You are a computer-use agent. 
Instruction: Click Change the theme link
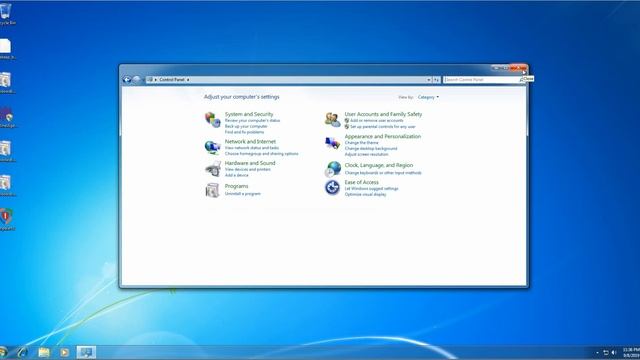pos(362,143)
